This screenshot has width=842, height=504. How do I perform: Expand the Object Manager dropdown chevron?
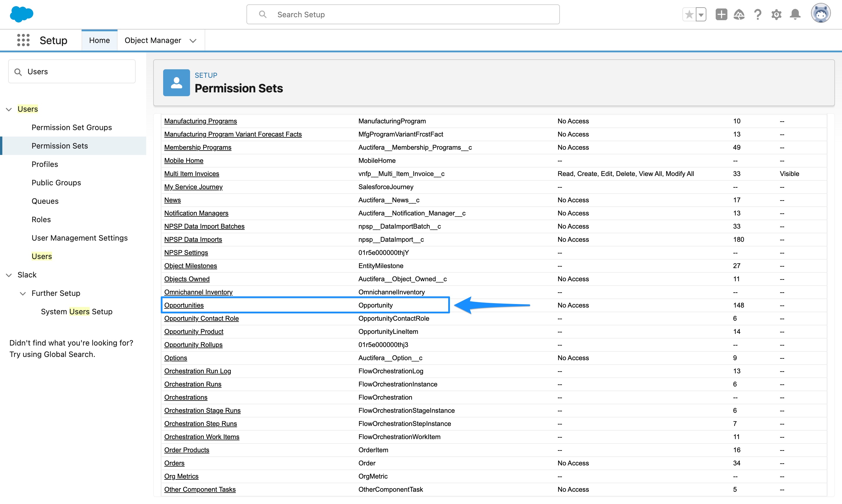(193, 40)
